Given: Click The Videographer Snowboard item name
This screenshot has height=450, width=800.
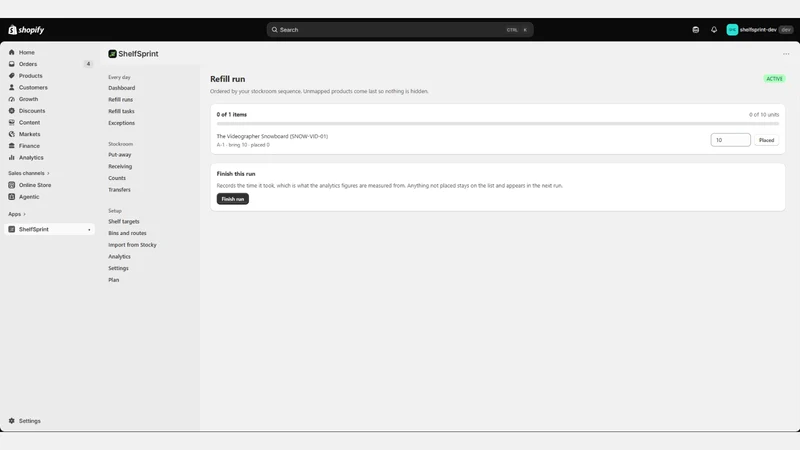Looking at the screenshot, I should click(272, 136).
